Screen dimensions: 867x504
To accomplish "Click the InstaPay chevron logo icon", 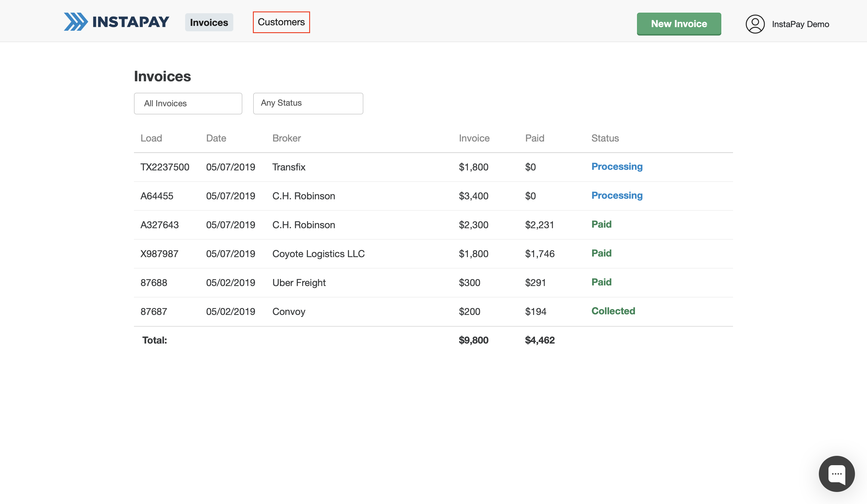I will [x=76, y=22].
